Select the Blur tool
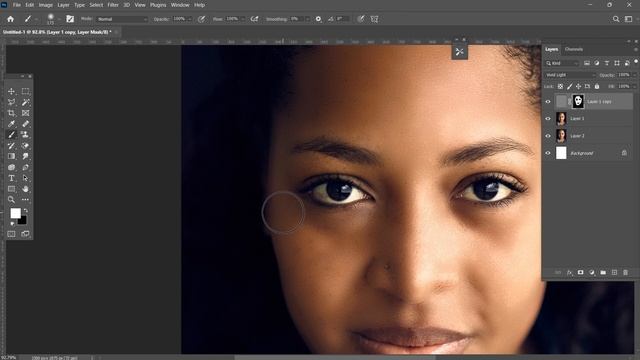The width and height of the screenshot is (640, 360). (25, 156)
